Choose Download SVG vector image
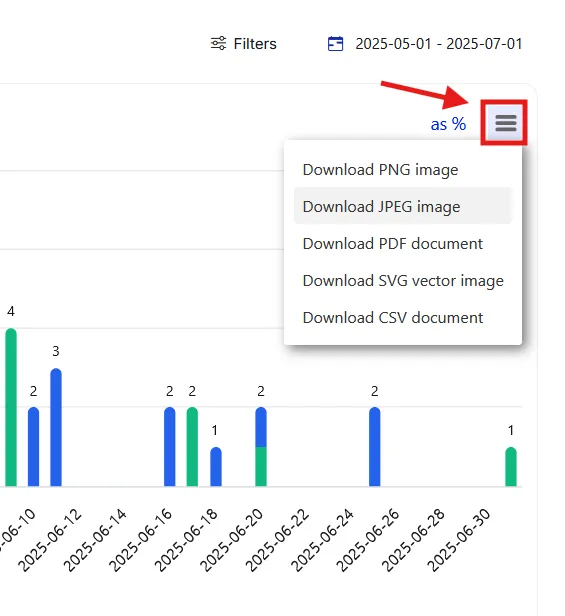The width and height of the screenshot is (565, 616). [x=403, y=280]
